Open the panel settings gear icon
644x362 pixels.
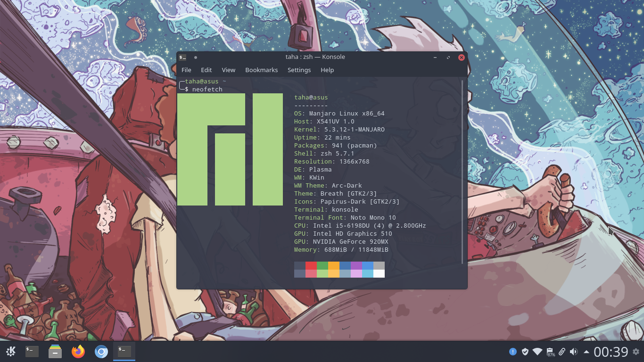pyautogui.click(x=636, y=352)
